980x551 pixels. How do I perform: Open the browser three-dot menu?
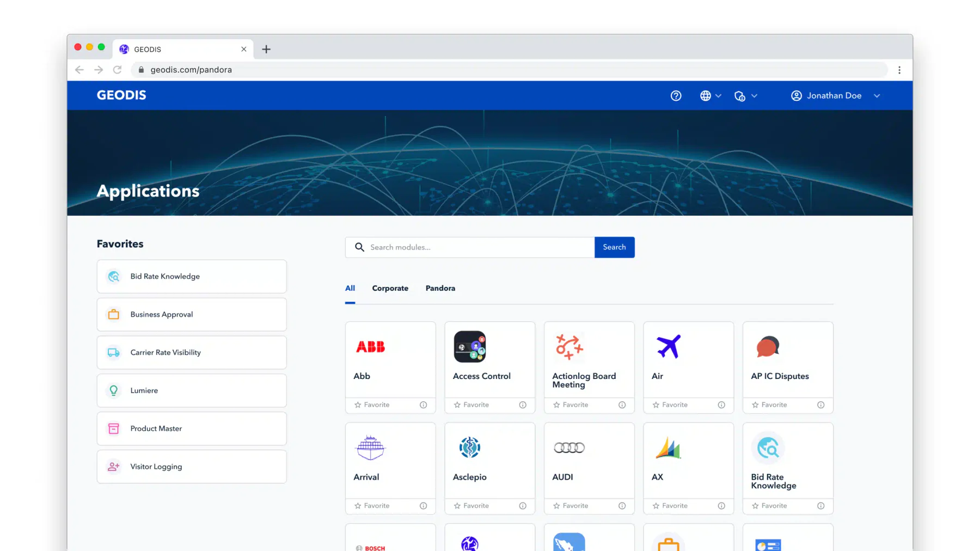click(x=899, y=70)
